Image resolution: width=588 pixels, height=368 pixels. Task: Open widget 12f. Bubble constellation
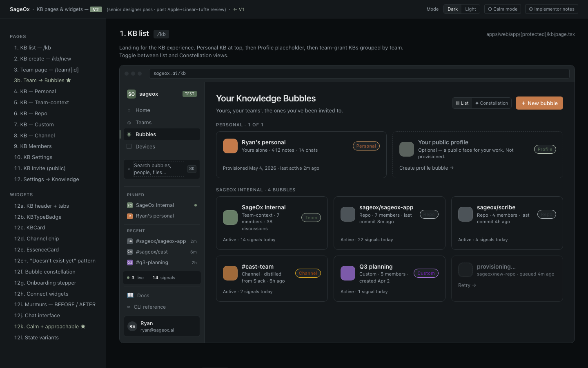point(45,272)
